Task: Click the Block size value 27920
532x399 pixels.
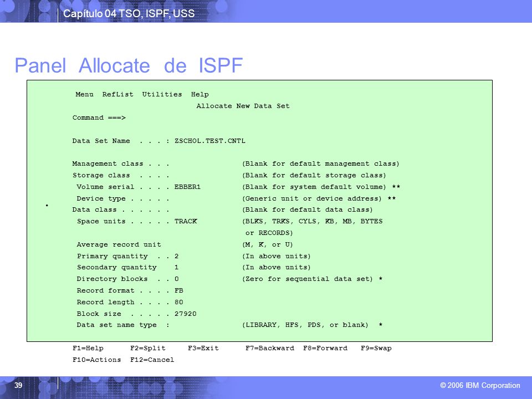Action: click(185, 314)
